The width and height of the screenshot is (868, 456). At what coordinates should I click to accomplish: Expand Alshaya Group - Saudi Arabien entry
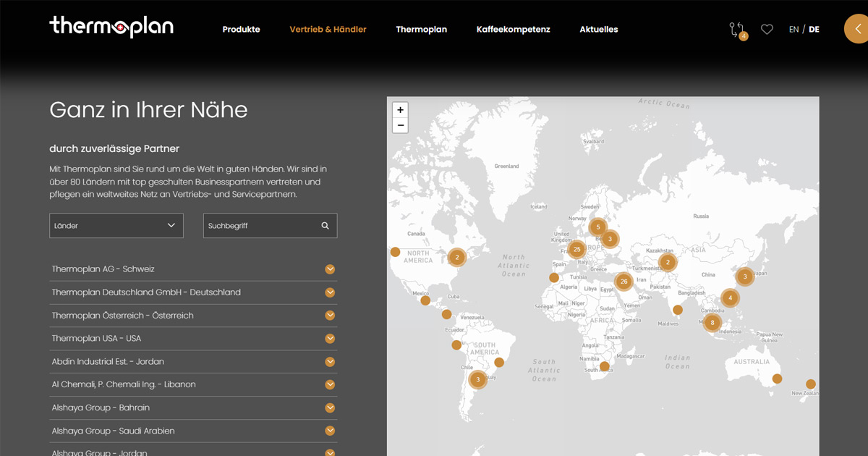331,431
